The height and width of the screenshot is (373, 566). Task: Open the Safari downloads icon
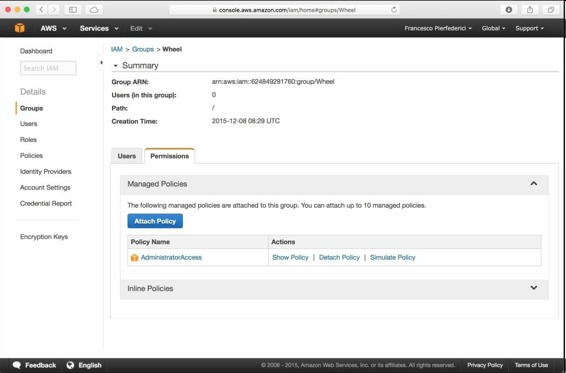click(x=509, y=10)
